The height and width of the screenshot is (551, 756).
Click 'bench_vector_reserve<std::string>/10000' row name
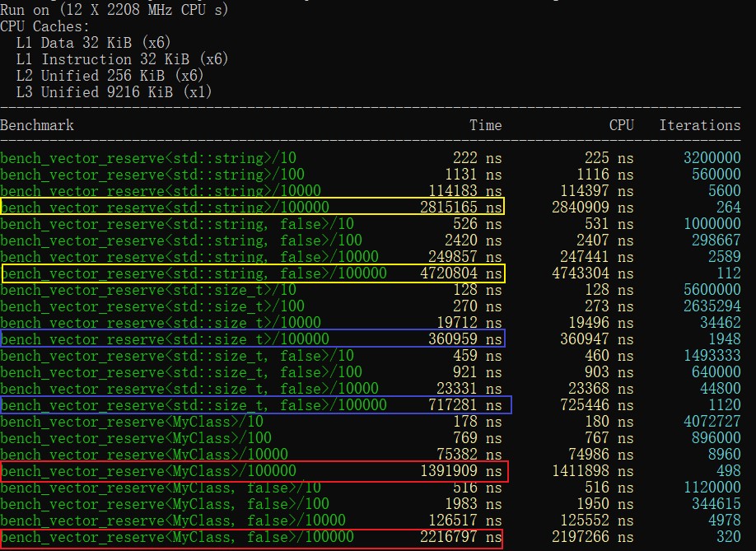tap(161, 191)
